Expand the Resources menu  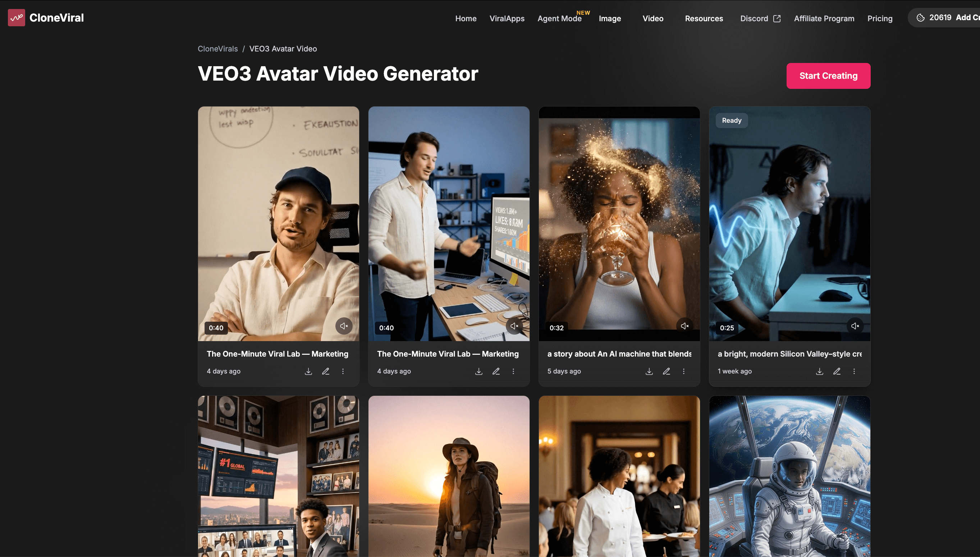(x=704, y=18)
